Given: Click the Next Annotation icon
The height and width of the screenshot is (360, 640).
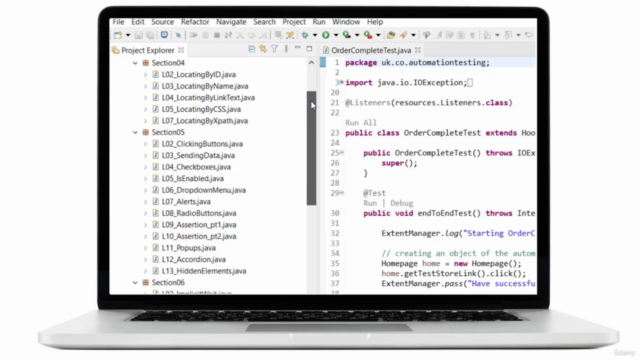Looking at the screenshot, I should (x=487, y=35).
